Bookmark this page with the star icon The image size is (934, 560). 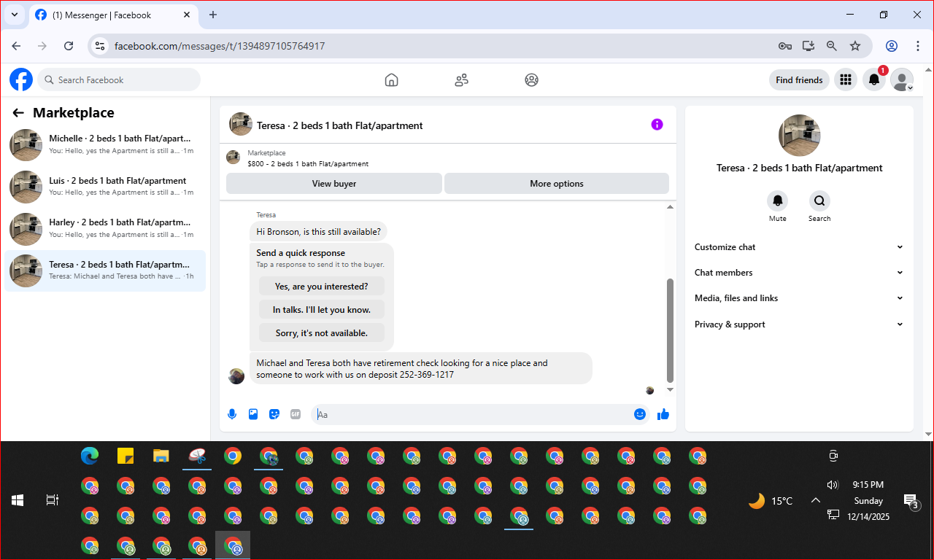[855, 46]
